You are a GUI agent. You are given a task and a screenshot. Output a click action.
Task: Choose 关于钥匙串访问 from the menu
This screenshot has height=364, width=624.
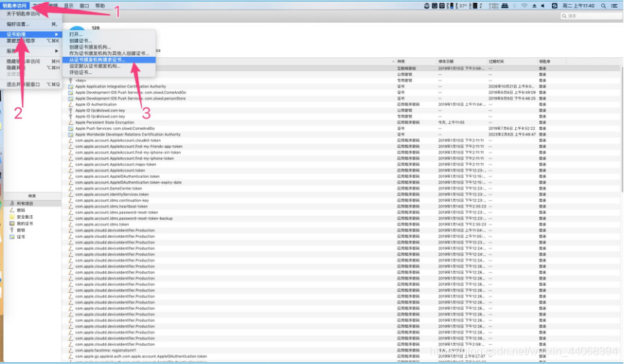click(23, 14)
